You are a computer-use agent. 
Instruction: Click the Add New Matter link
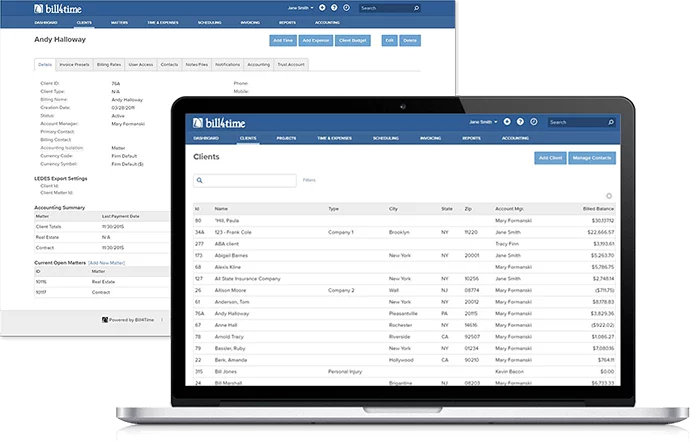(107, 263)
